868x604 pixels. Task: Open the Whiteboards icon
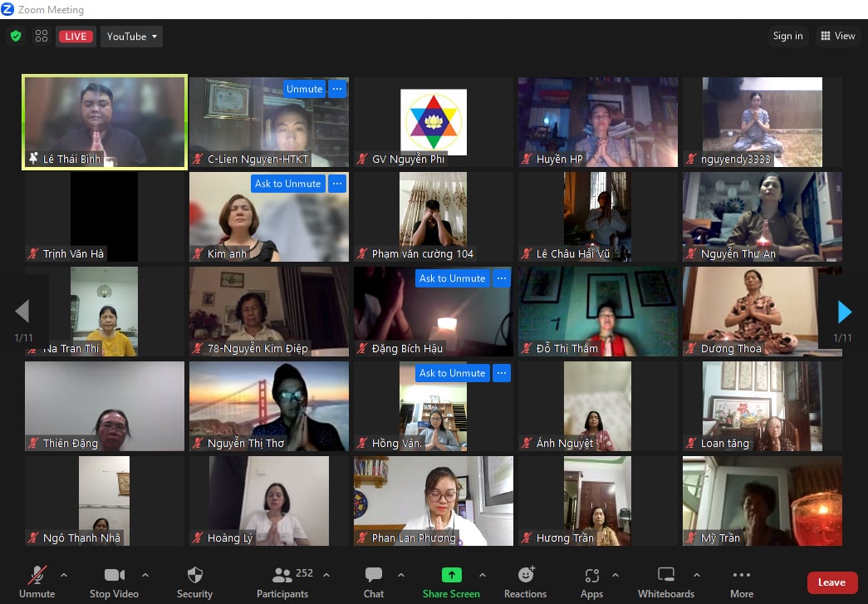666,575
